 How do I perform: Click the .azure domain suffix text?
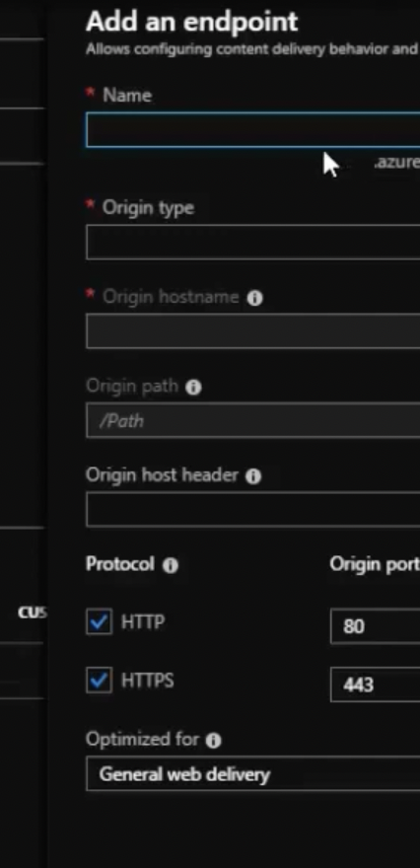tap(396, 162)
